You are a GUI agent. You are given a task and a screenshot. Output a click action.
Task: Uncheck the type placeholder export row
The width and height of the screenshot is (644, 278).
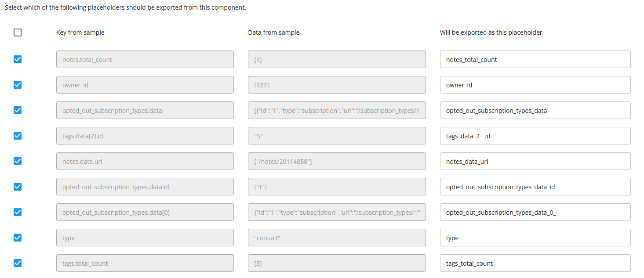point(17,237)
